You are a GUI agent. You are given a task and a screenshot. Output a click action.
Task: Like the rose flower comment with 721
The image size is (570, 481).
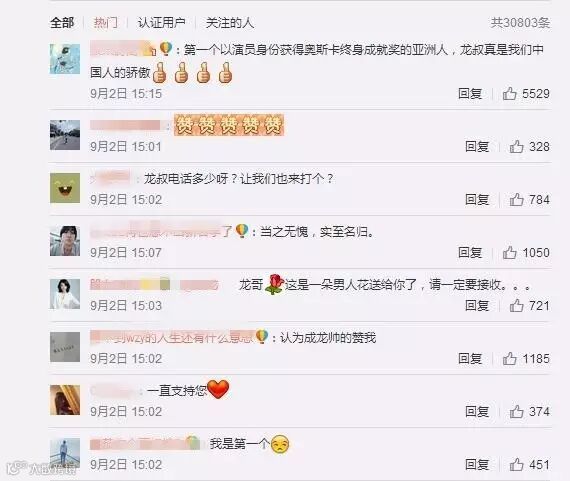[517, 306]
